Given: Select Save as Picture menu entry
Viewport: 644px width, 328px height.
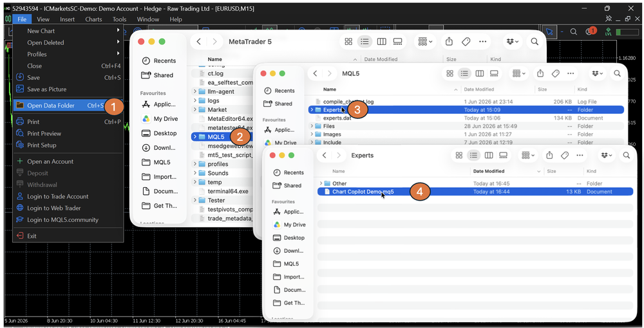Looking at the screenshot, I should click(68, 89).
